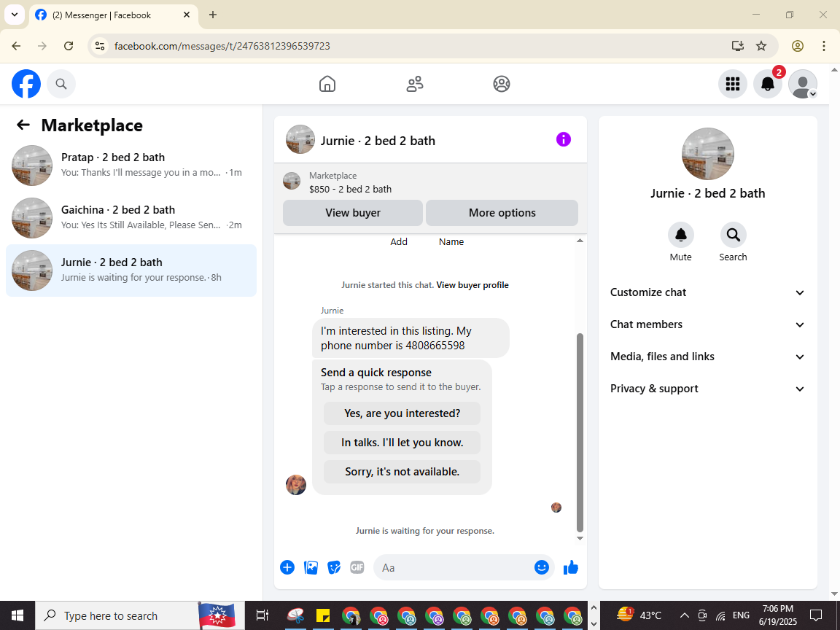Open the Windows Start menu
The image size is (840, 630).
tap(17, 615)
